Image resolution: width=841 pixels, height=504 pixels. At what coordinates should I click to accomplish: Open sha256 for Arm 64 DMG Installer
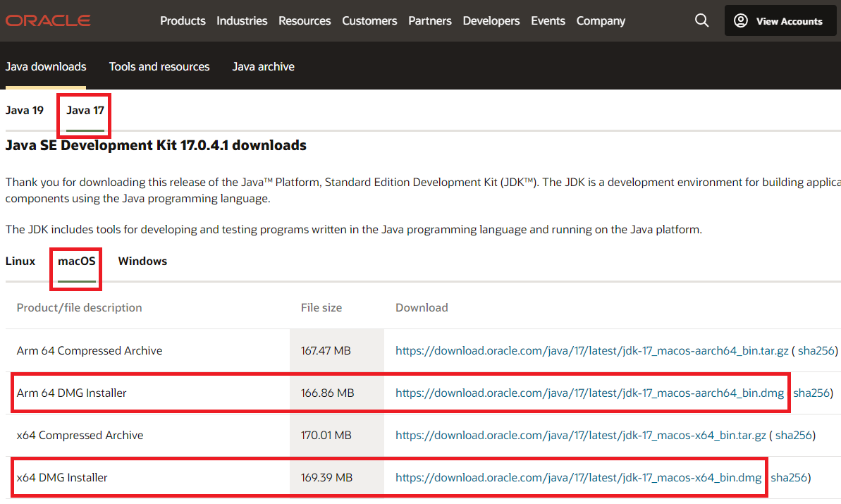point(811,393)
